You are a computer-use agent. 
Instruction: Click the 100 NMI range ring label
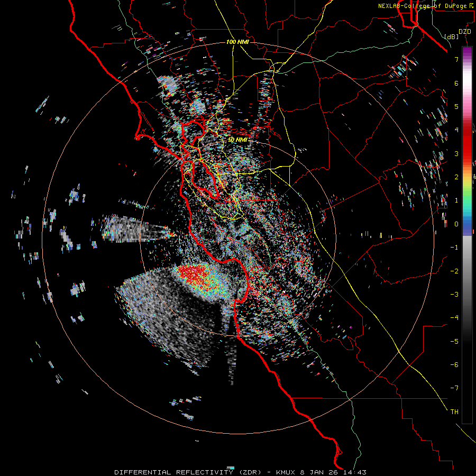pyautogui.click(x=237, y=42)
